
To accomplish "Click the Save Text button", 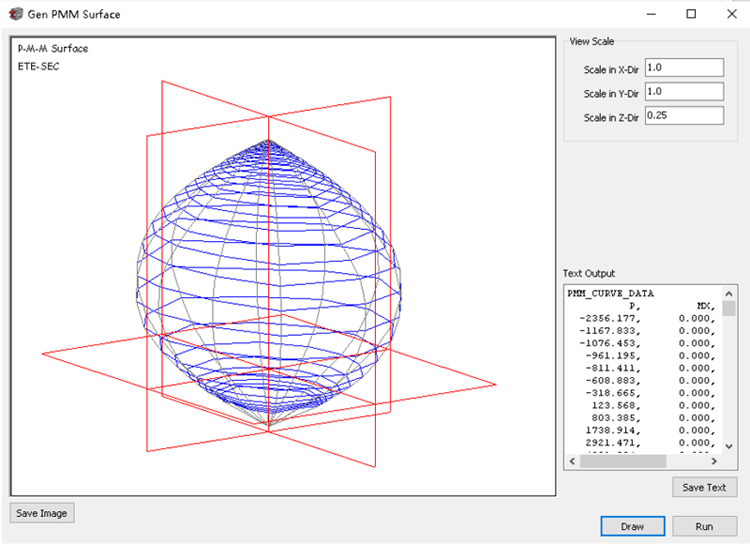I will pyautogui.click(x=704, y=487).
